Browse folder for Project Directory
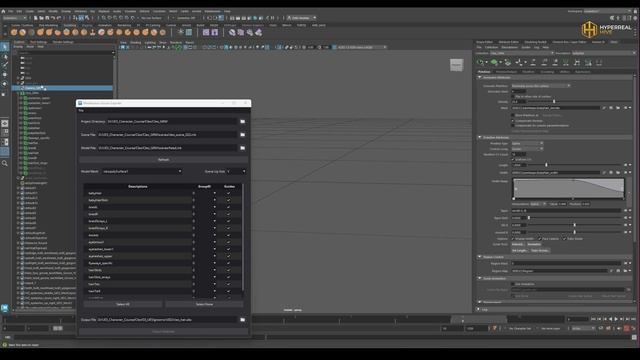The width and height of the screenshot is (640, 360). pyautogui.click(x=242, y=122)
